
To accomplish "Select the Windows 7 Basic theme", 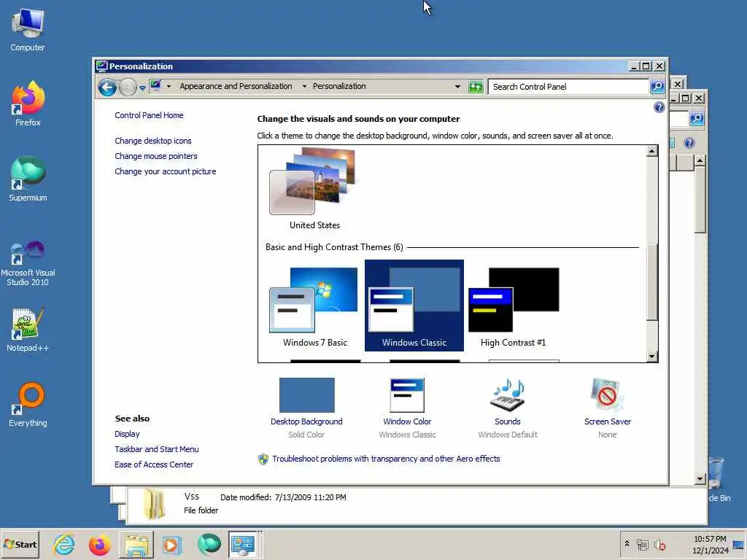I will coord(314,306).
